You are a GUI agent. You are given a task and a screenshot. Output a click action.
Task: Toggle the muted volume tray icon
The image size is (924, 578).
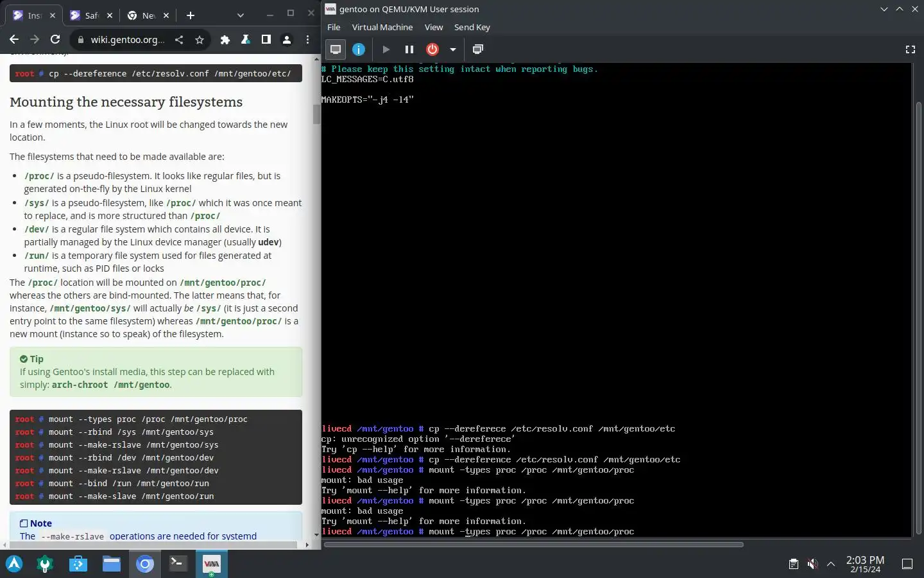tap(812, 564)
